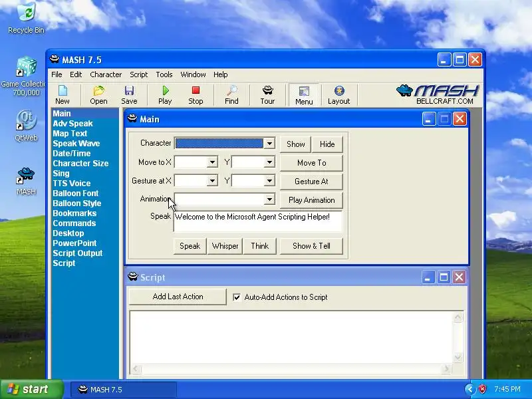Image resolution: width=532 pixels, height=399 pixels.
Task: Start script with the Play icon
Action: 165,95
